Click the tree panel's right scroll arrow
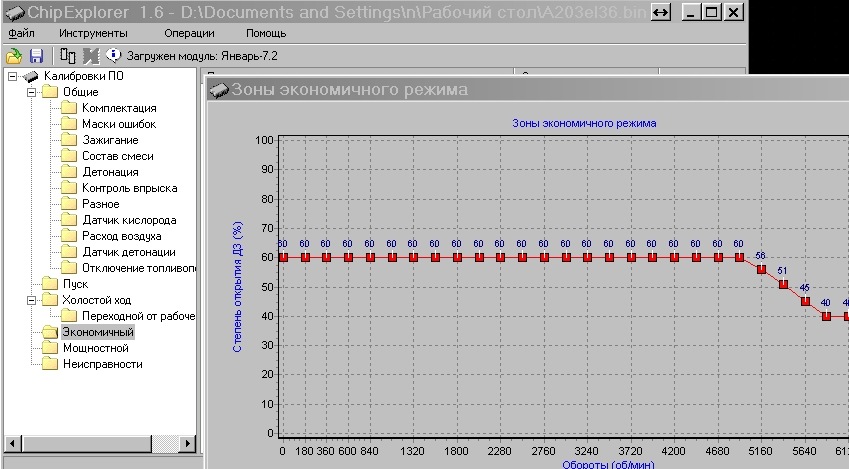 pyautogui.click(x=187, y=444)
